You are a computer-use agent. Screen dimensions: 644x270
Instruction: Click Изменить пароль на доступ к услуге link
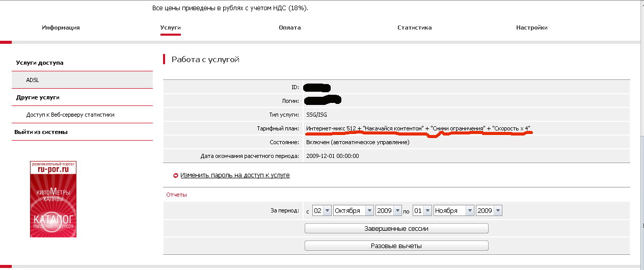coord(235,175)
